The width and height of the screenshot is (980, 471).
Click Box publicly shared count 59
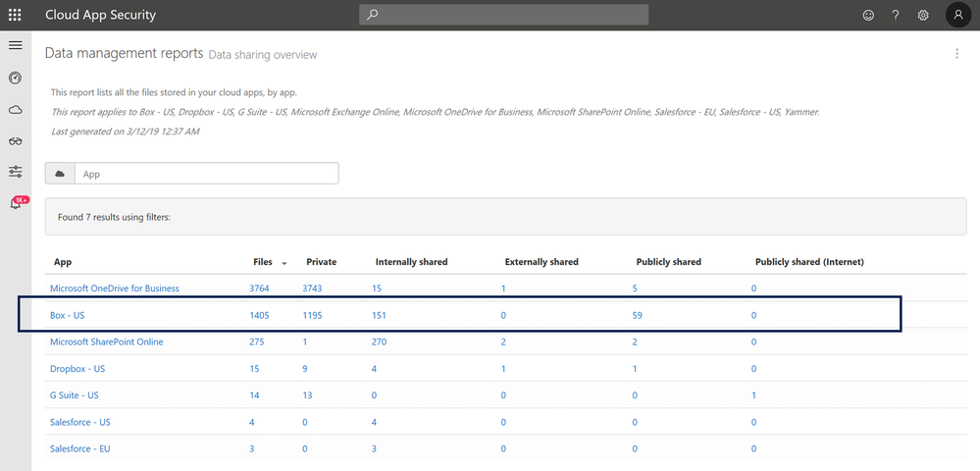[638, 315]
